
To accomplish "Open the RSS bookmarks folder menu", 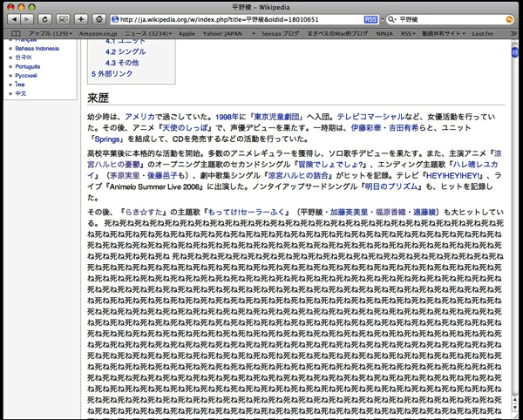I will 408,34.
